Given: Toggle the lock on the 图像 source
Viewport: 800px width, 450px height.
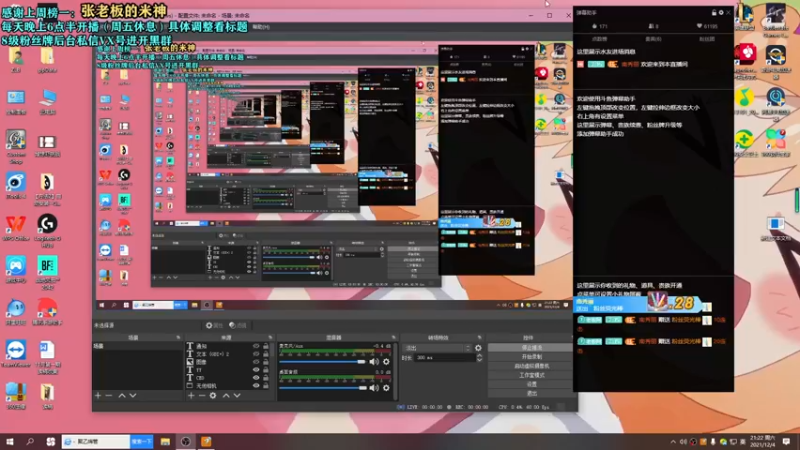Looking at the screenshot, I should click(x=266, y=362).
